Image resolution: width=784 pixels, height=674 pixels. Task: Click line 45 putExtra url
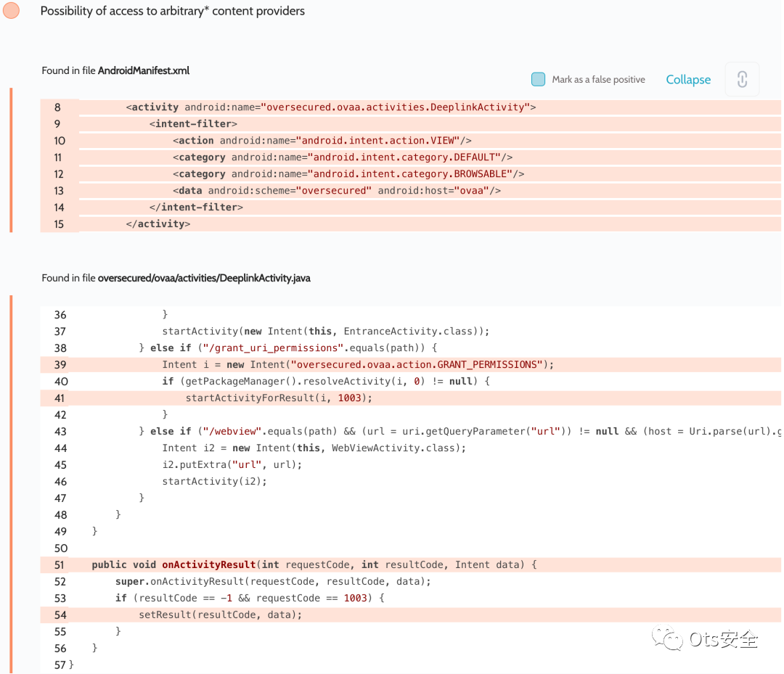(x=410, y=464)
